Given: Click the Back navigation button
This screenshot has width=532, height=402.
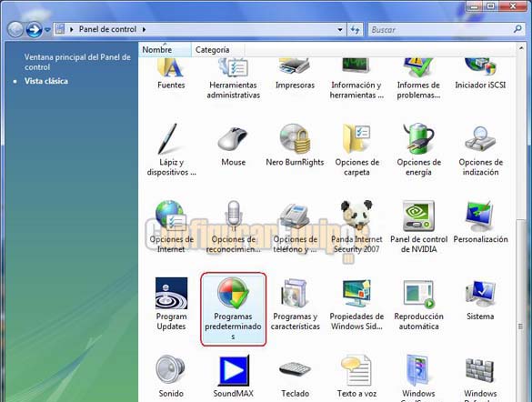Looking at the screenshot, I should point(15,29).
